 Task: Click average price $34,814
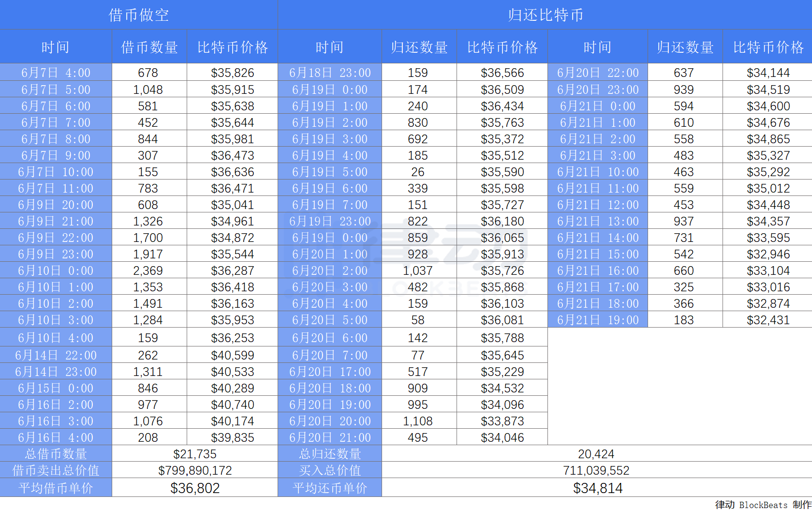click(x=598, y=488)
